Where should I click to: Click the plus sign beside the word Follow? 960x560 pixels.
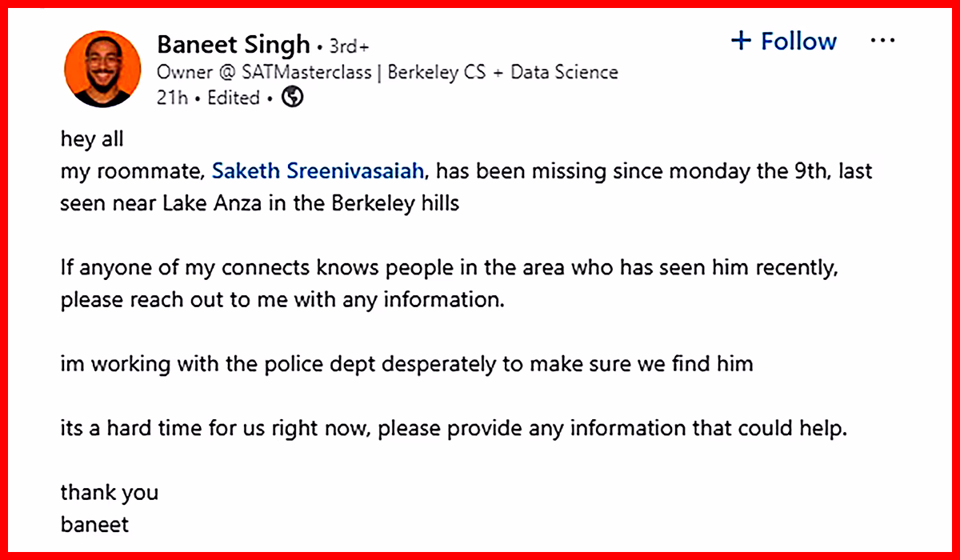pyautogui.click(x=742, y=40)
